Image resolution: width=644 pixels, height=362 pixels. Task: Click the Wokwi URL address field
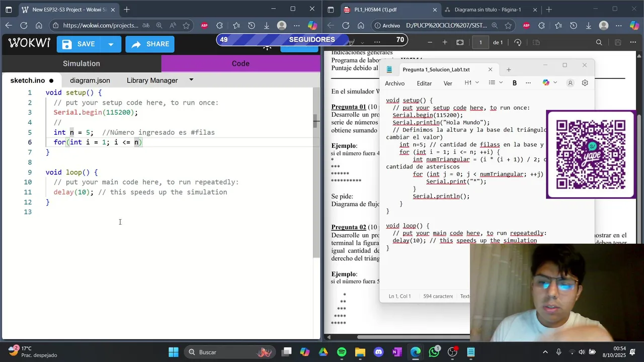coord(101,26)
